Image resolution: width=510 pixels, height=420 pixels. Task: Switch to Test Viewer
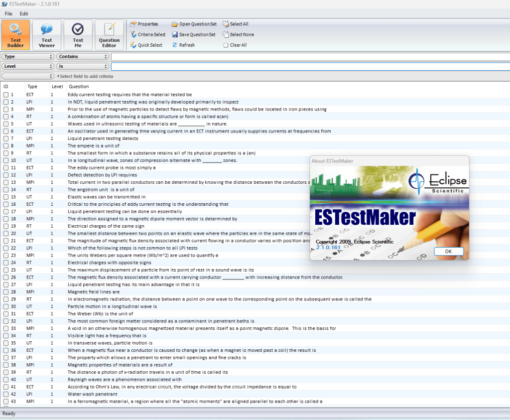[x=47, y=34]
